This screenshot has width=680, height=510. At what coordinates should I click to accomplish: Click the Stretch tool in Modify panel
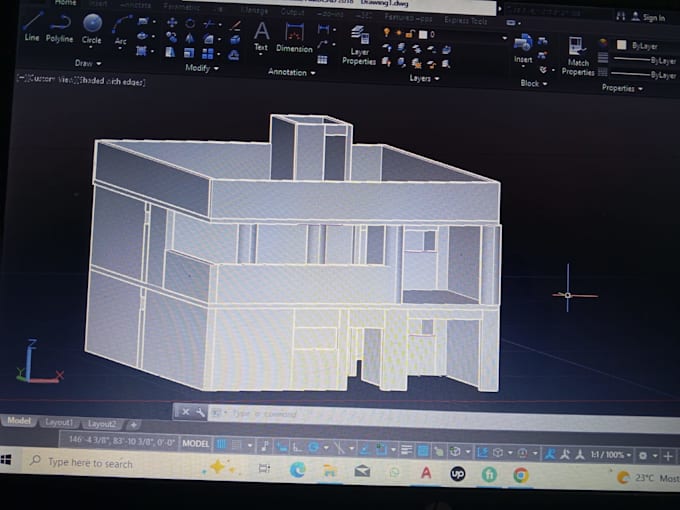pyautogui.click(x=170, y=52)
